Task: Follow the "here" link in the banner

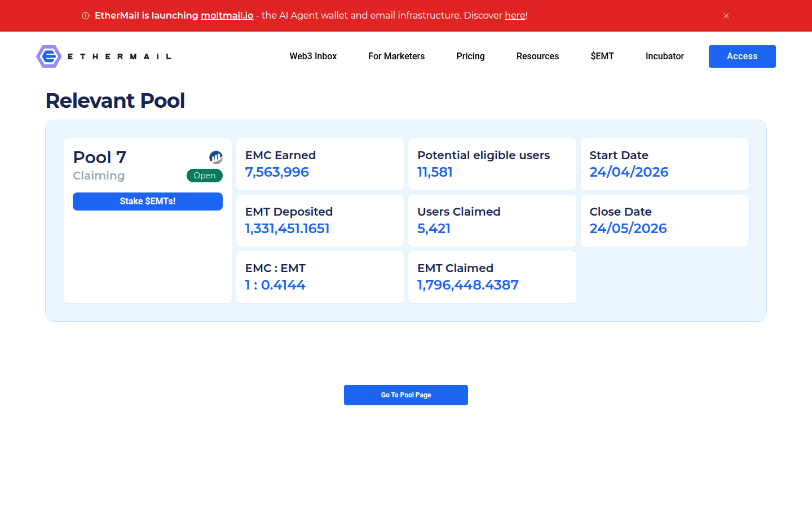Action: (515, 16)
